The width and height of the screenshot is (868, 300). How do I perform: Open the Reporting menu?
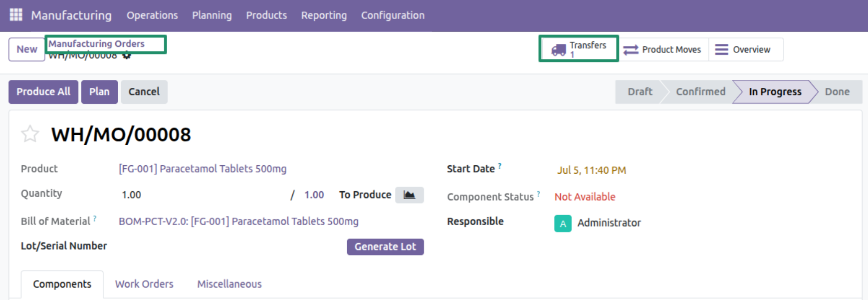point(324,15)
